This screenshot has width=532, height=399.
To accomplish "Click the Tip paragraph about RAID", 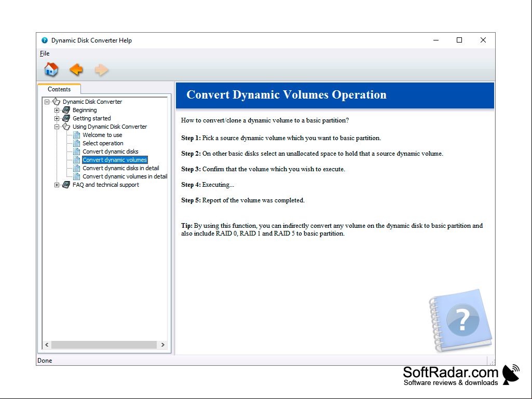I will 332,230.
